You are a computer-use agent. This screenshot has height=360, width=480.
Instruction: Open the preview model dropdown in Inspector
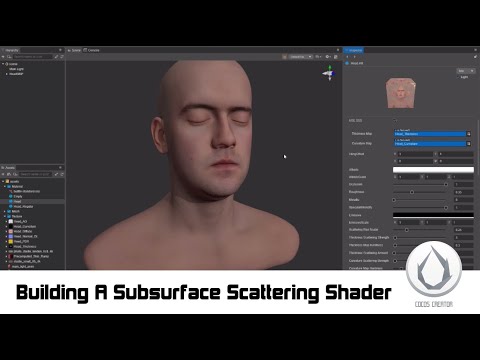[465, 71]
